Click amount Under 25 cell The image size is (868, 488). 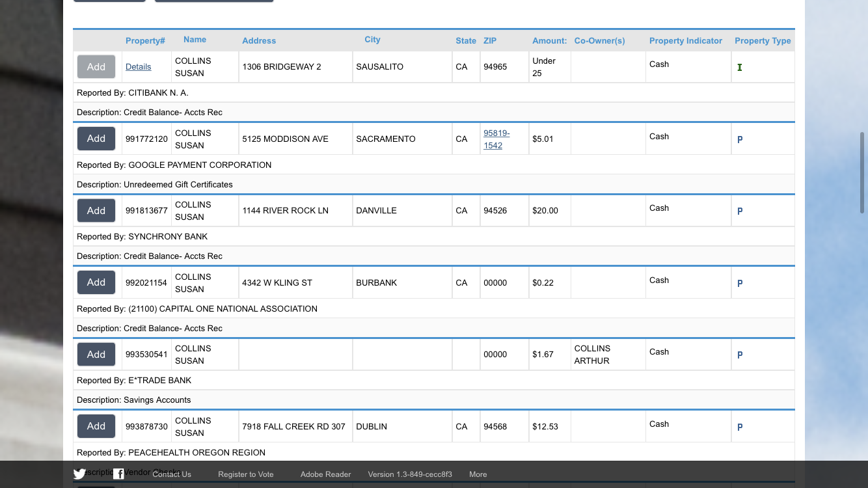point(549,67)
